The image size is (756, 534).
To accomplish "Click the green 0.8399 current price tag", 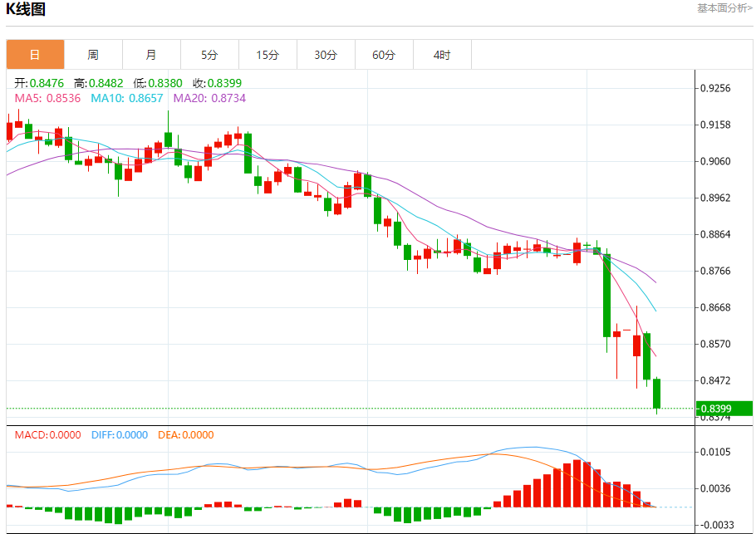I will pyautogui.click(x=724, y=409).
